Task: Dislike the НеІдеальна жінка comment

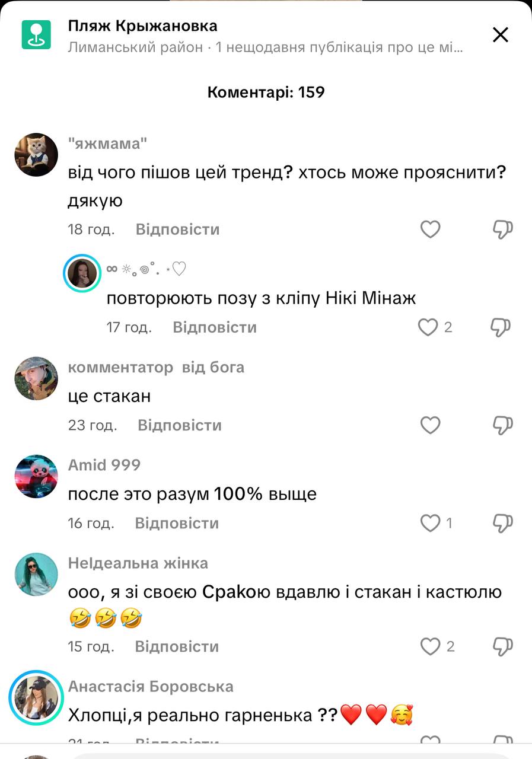Action: (x=504, y=646)
